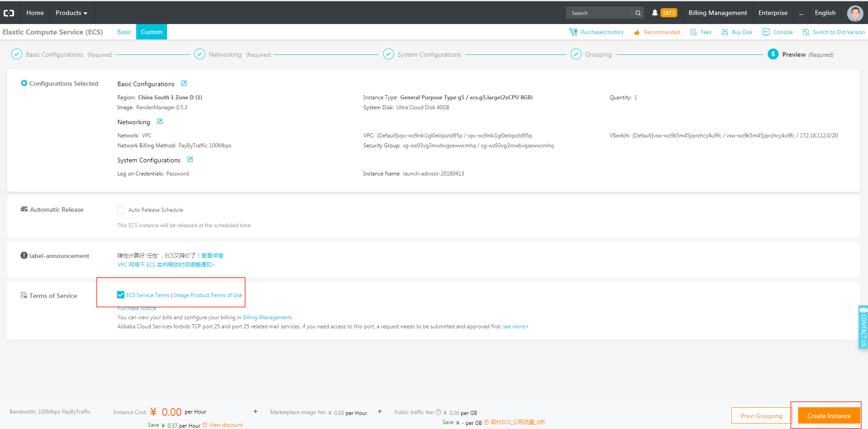Click the 1873 notification count badge
Image resolution: width=868 pixels, height=429 pixels.
click(668, 13)
